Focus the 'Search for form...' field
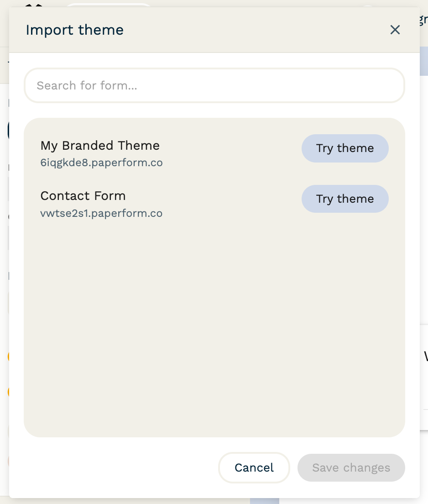428x504 pixels. pyautogui.click(x=214, y=85)
